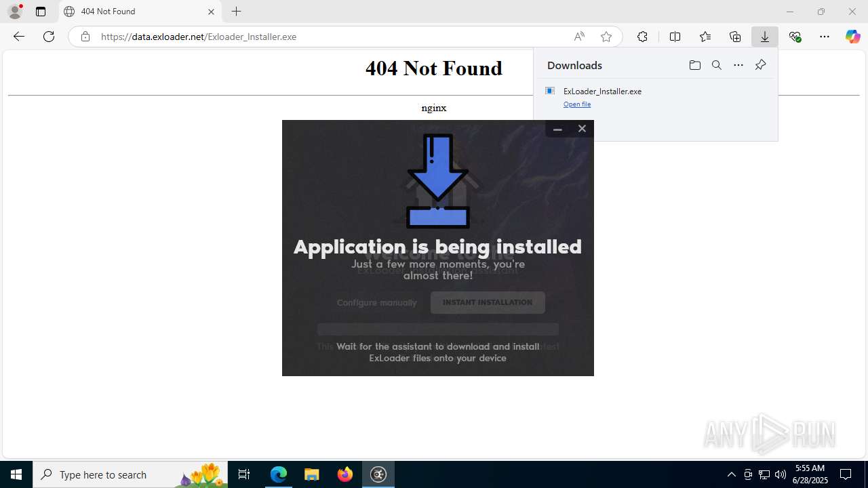This screenshot has height=488, width=868.
Task: Open a new tab with plus
Action: (236, 12)
